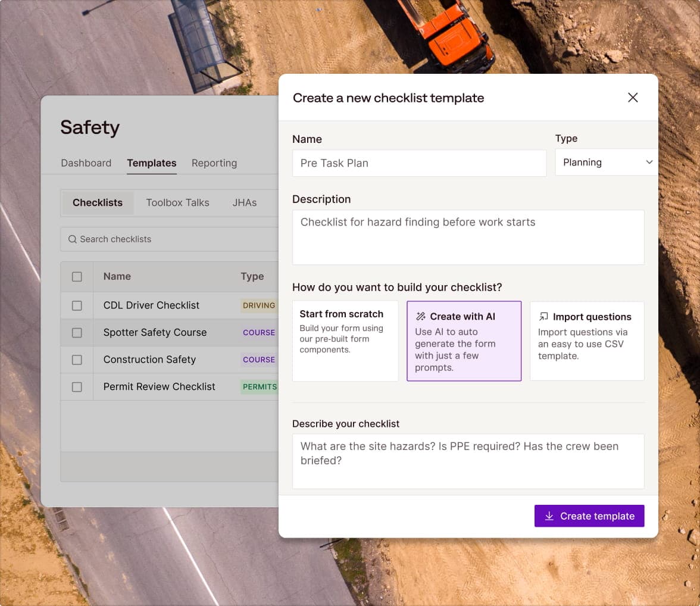700x606 pixels.
Task: Switch to the Toolbox Talks tab
Action: click(x=177, y=202)
